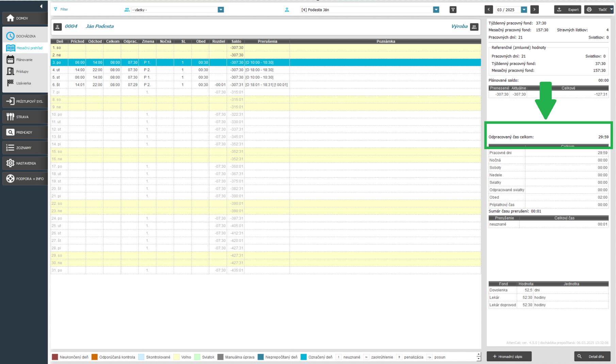Go to next month with right arrow
The height and width of the screenshot is (364, 616).
pos(534,10)
